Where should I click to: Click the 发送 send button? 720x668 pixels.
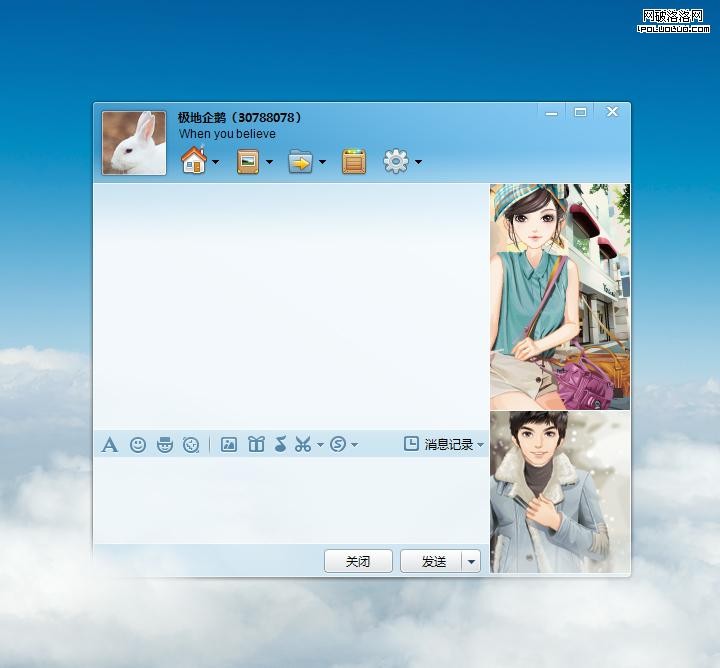click(x=432, y=562)
